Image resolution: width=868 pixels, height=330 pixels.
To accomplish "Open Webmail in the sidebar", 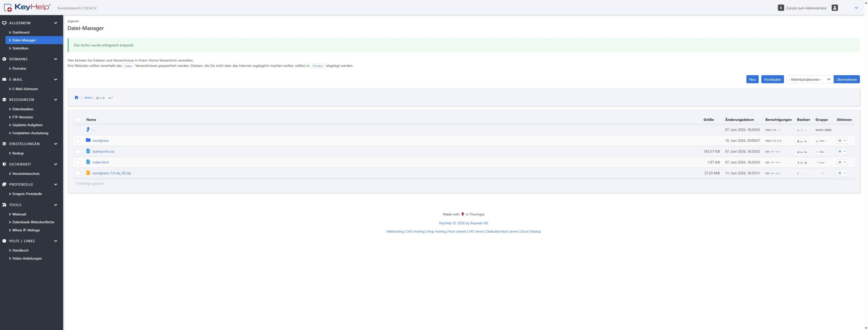I will pyautogui.click(x=19, y=214).
